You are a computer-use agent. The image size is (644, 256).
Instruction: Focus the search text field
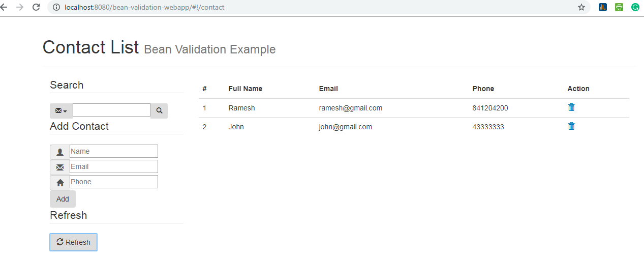pyautogui.click(x=111, y=110)
